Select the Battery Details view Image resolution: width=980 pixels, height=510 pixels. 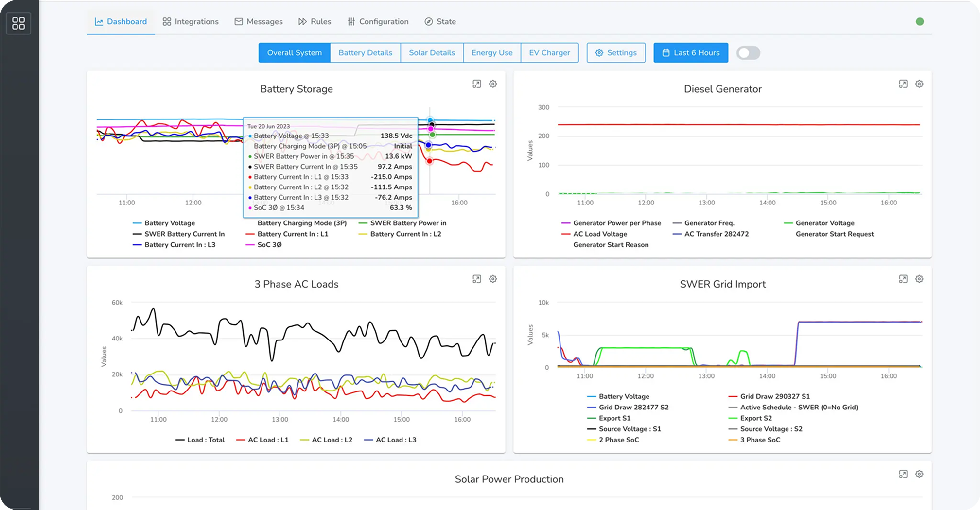point(365,53)
